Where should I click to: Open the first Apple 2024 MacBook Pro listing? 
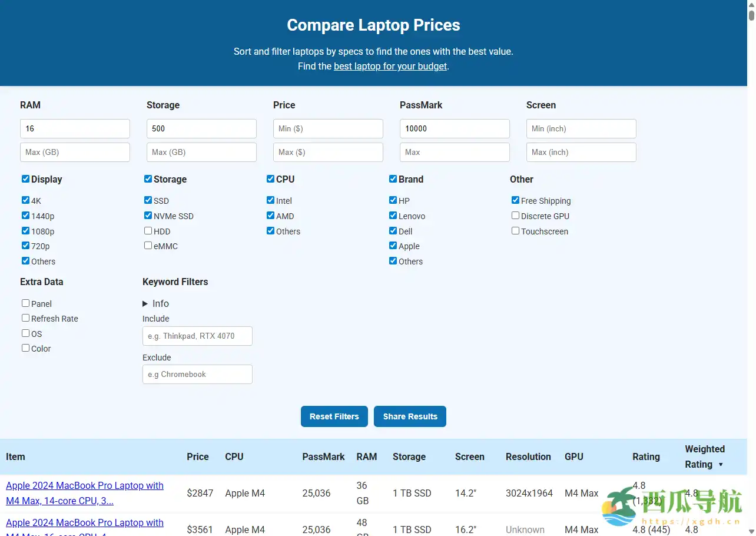[84, 493]
